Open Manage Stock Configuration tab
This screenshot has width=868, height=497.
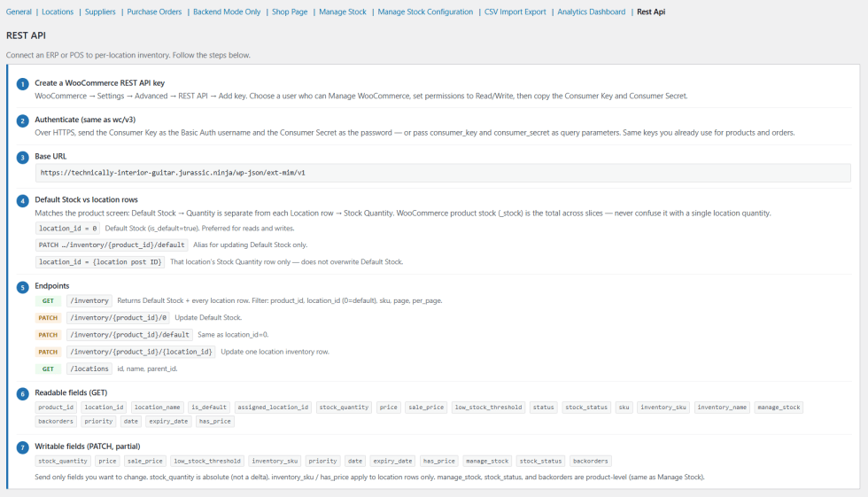(x=425, y=12)
